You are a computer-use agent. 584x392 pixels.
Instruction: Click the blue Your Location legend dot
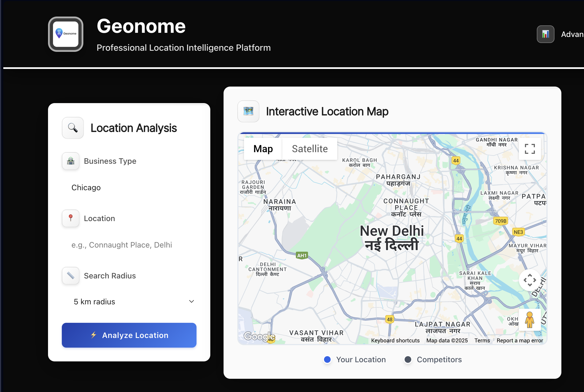327,359
